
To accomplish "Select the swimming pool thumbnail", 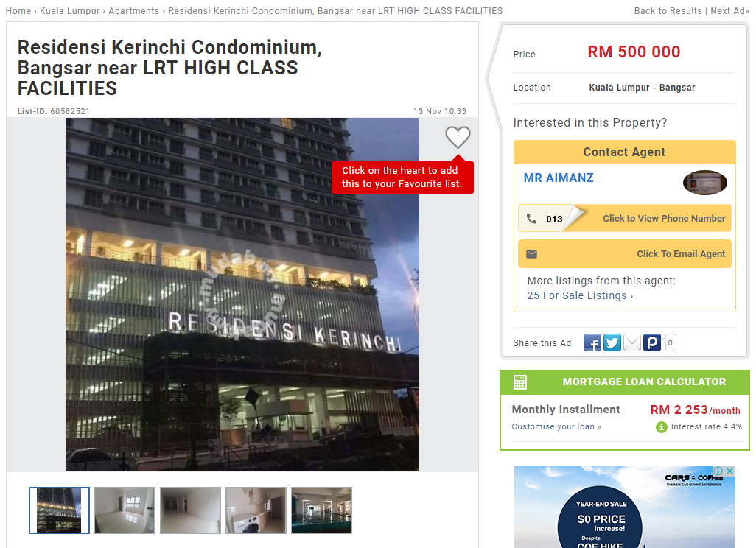I will pyautogui.click(x=321, y=510).
